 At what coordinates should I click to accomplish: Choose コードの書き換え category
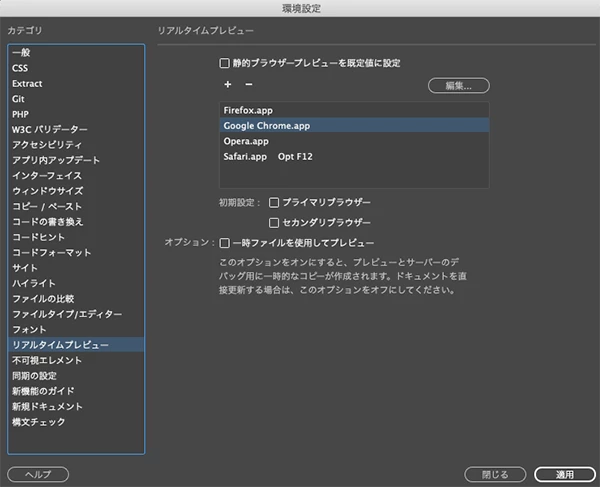coord(76,222)
